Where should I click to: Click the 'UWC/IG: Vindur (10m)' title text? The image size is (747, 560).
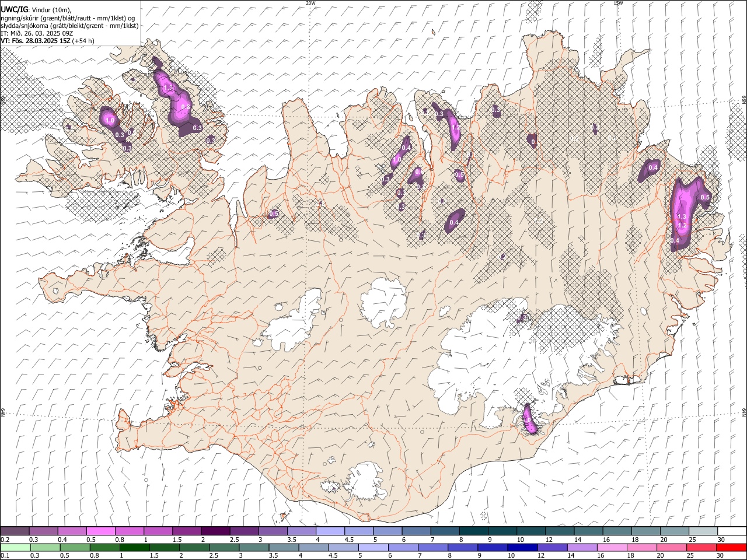tap(36, 9)
